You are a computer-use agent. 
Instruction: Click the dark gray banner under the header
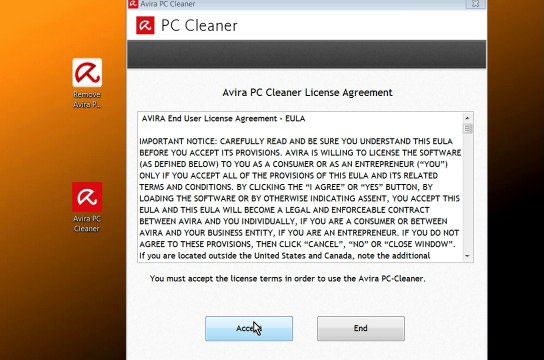pyautogui.click(x=307, y=54)
